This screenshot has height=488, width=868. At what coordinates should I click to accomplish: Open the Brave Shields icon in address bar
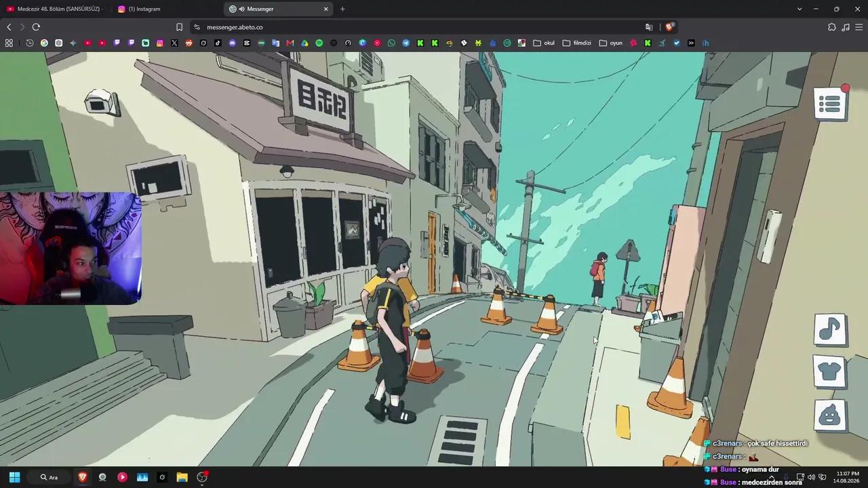(x=669, y=27)
